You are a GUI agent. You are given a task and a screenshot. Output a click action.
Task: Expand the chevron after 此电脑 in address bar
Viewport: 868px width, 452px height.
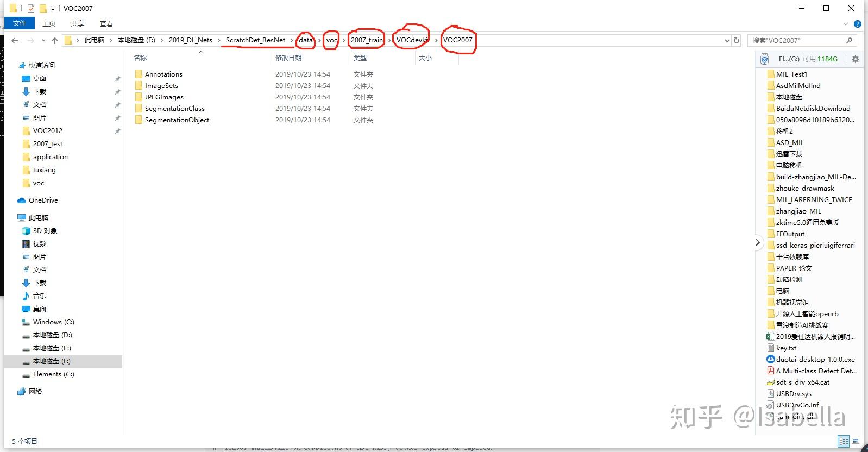tap(111, 40)
